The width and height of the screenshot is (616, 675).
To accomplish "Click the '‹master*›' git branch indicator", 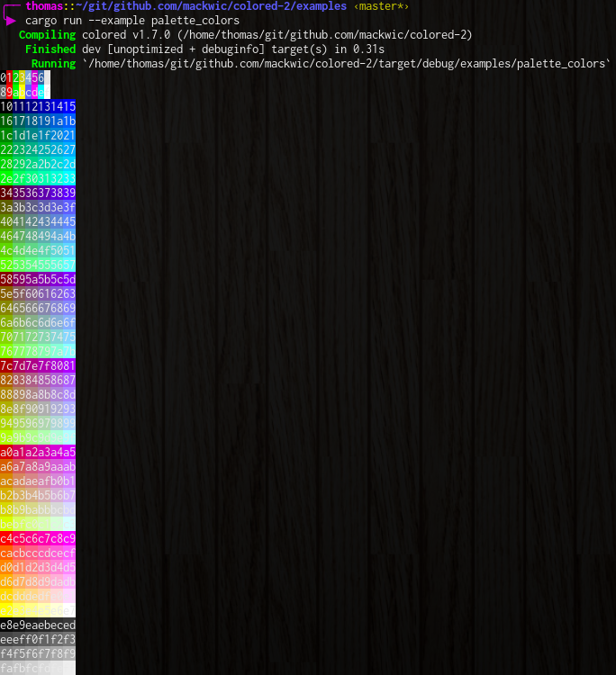I will coord(381,6).
